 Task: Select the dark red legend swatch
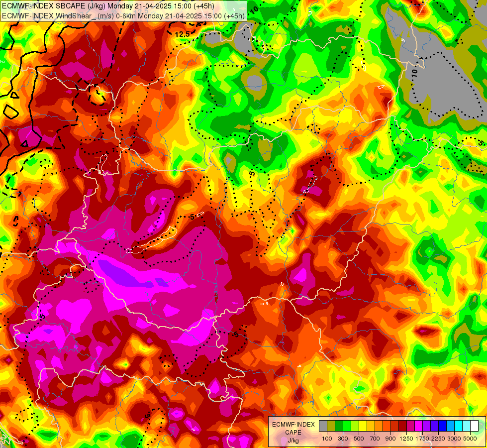click(x=403, y=426)
